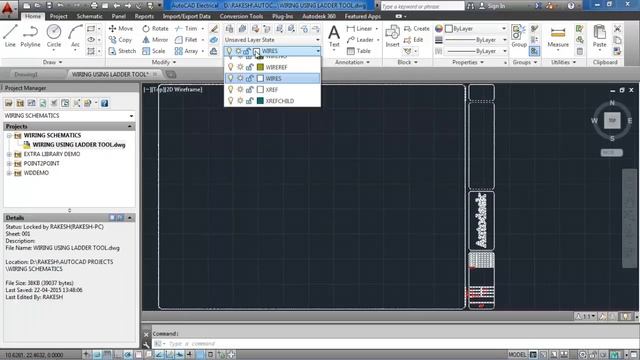This screenshot has height=360, width=640.
Task: Select the Line draw tool
Action: coord(10,36)
